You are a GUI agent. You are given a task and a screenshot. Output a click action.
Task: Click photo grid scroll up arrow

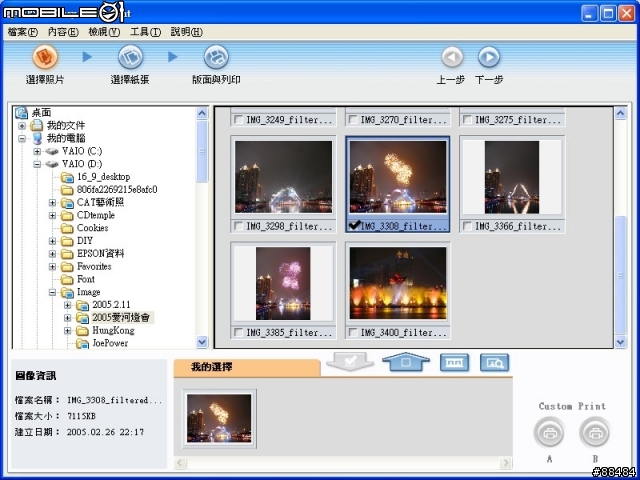point(620,113)
